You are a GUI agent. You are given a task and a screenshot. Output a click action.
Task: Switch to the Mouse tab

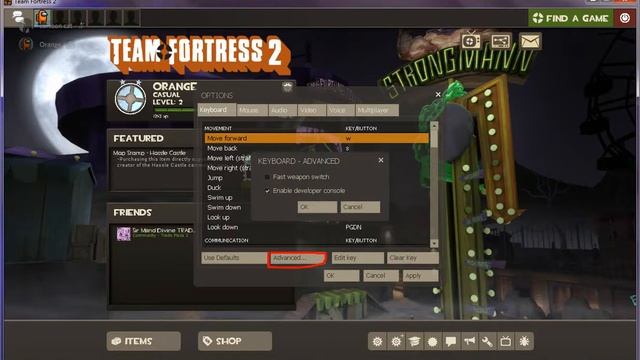point(252,110)
